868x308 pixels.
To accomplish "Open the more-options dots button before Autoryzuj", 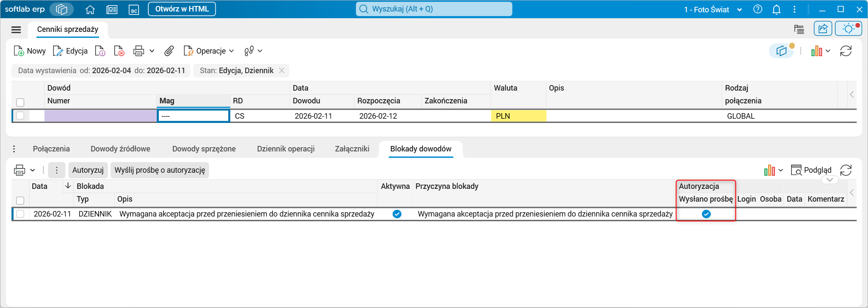I will (57, 170).
